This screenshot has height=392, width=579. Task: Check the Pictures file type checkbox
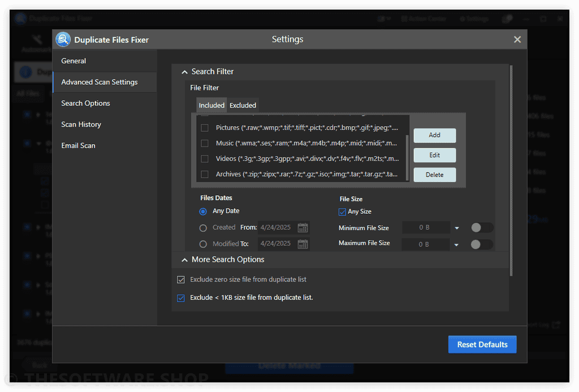click(205, 128)
